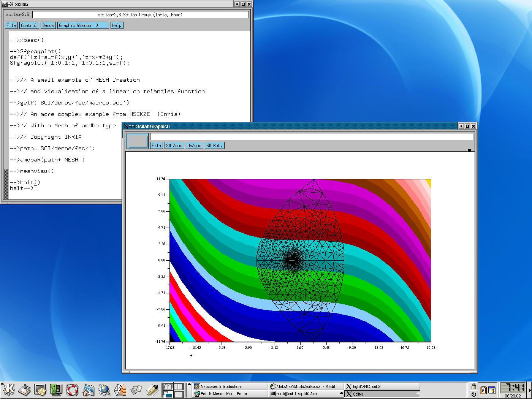
Task: Click the -13.45 x-axis label
Action: tap(195, 347)
